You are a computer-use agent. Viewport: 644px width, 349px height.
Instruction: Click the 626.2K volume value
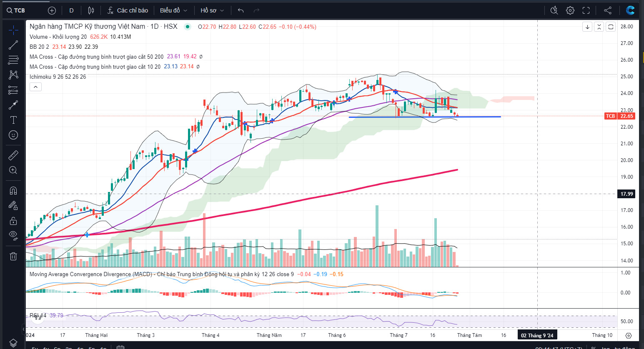[x=99, y=37]
